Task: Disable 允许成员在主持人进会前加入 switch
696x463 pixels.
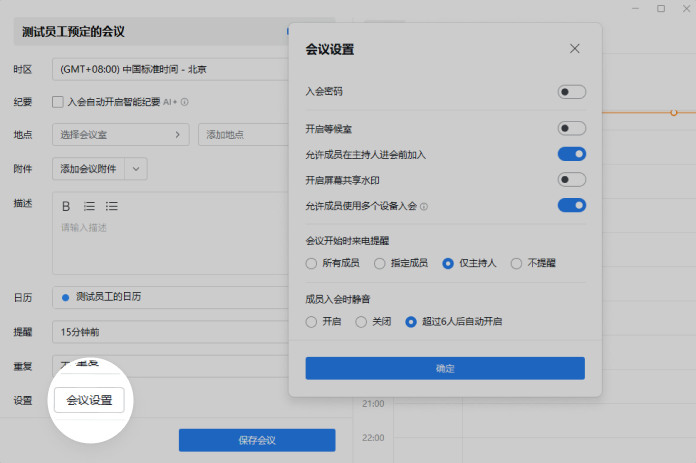Action: [x=572, y=154]
